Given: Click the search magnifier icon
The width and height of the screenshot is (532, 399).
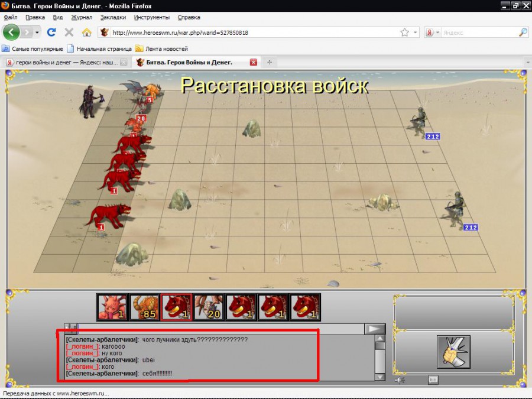Looking at the screenshot, I should coord(523,33).
